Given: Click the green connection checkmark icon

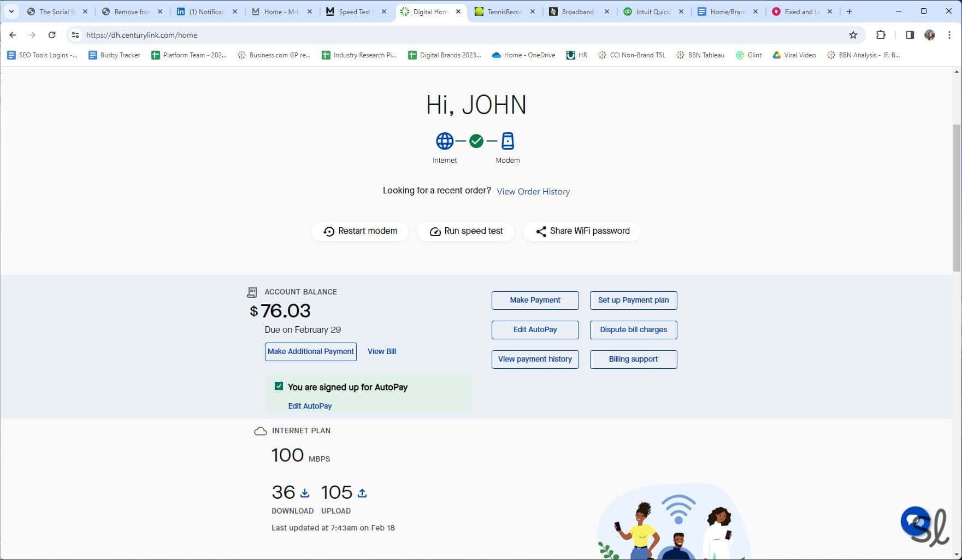Looking at the screenshot, I should (476, 141).
